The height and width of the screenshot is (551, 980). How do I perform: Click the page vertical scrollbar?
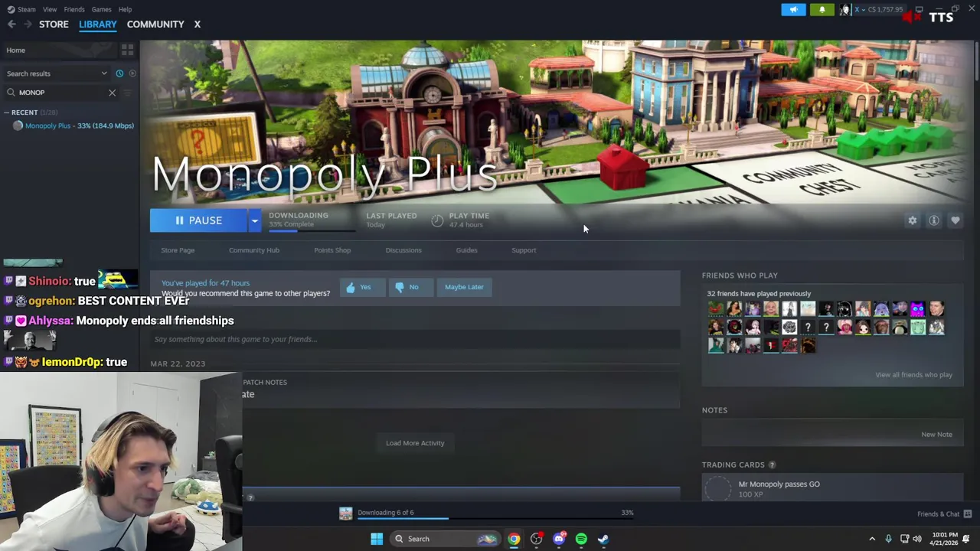click(976, 61)
